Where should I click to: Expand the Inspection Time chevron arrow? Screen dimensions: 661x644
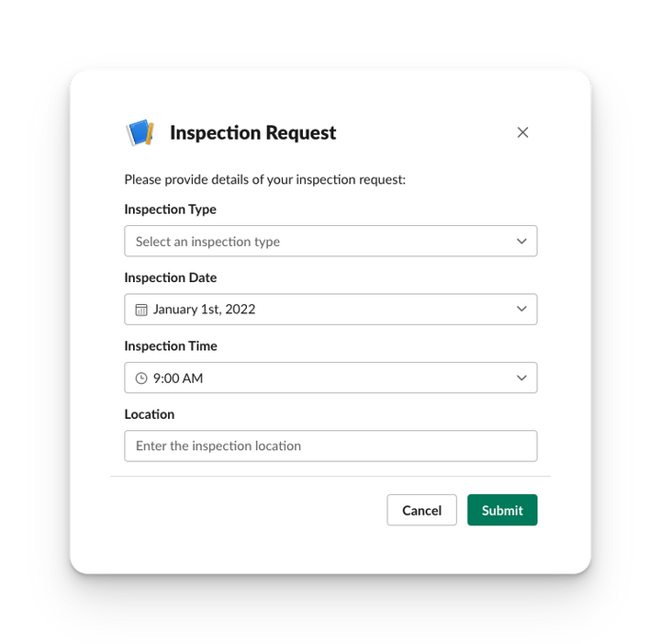(521, 378)
